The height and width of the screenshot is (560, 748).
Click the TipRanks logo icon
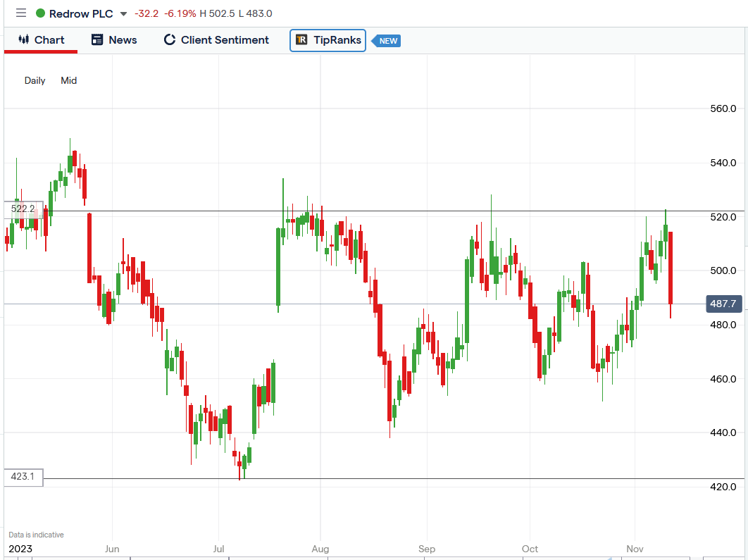pos(301,39)
